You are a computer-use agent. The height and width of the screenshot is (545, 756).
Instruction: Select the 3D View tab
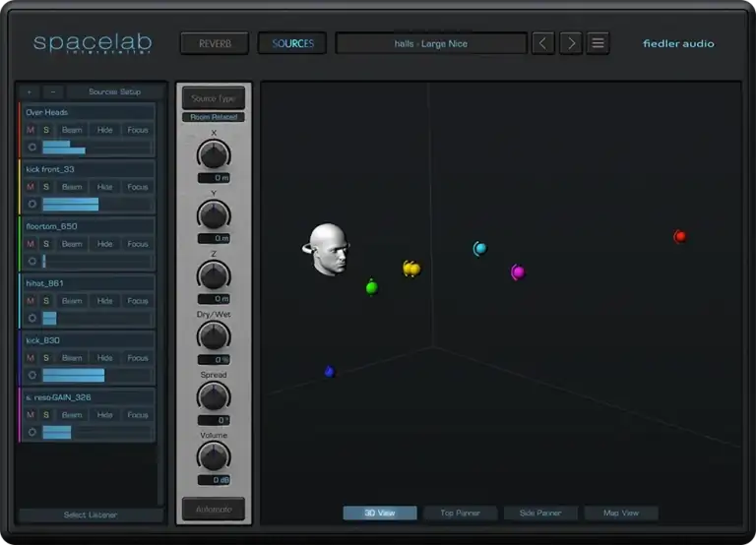point(380,513)
